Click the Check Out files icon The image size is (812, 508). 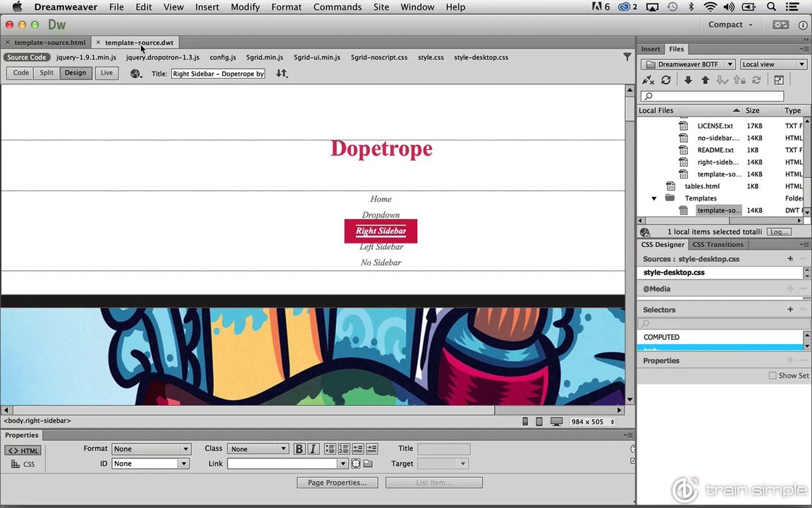tap(722, 80)
